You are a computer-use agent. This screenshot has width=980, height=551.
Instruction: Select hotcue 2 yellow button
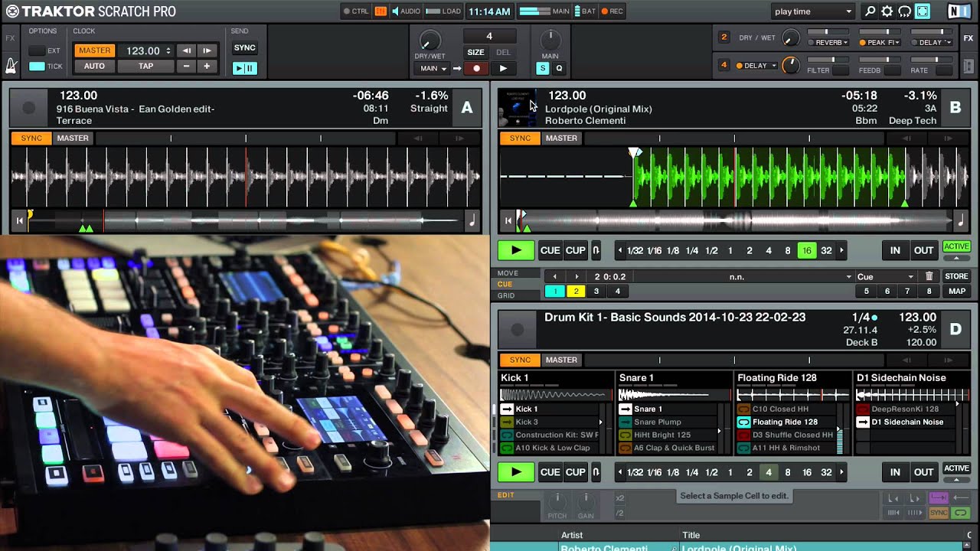tap(577, 291)
